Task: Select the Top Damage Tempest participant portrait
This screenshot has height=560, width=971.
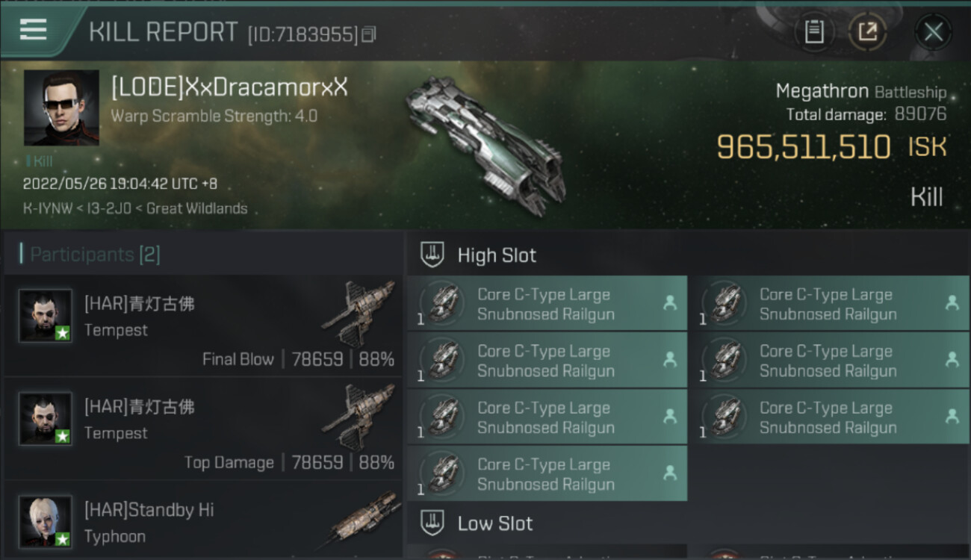Action: pos(46,419)
